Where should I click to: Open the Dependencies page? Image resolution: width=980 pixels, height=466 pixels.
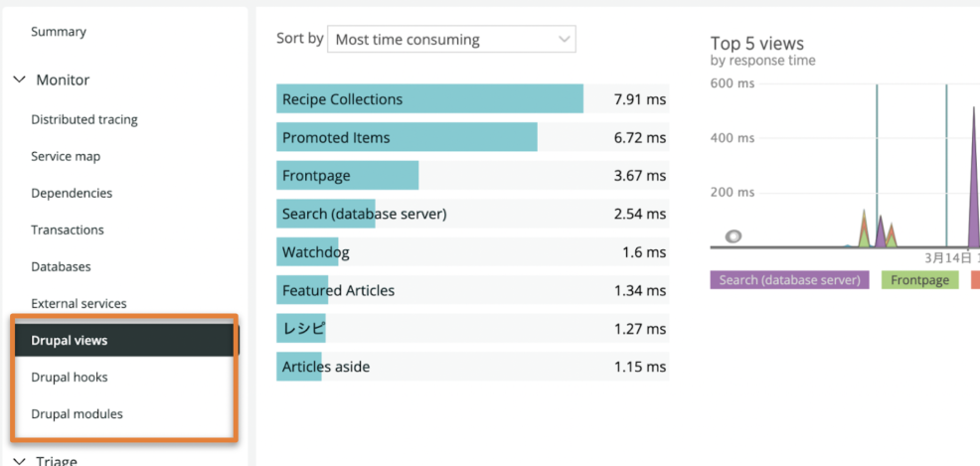point(72,193)
